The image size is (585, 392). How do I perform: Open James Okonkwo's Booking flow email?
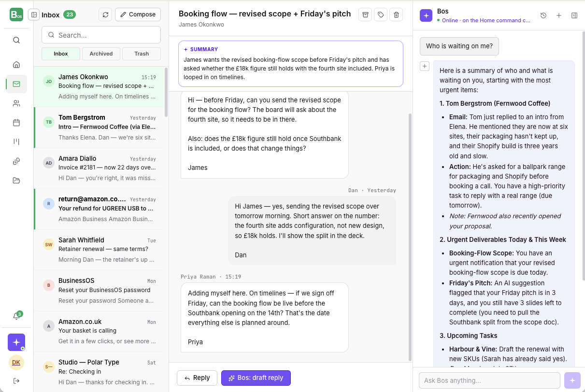pos(99,86)
